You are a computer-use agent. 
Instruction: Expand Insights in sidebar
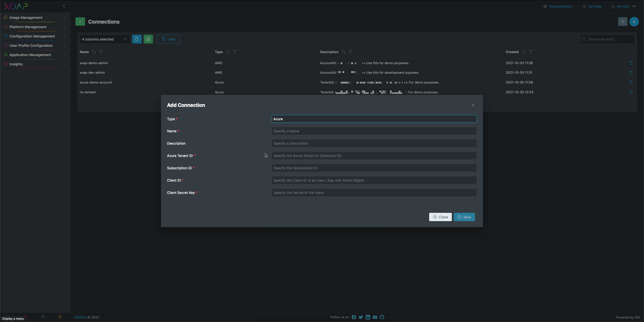tap(35, 64)
